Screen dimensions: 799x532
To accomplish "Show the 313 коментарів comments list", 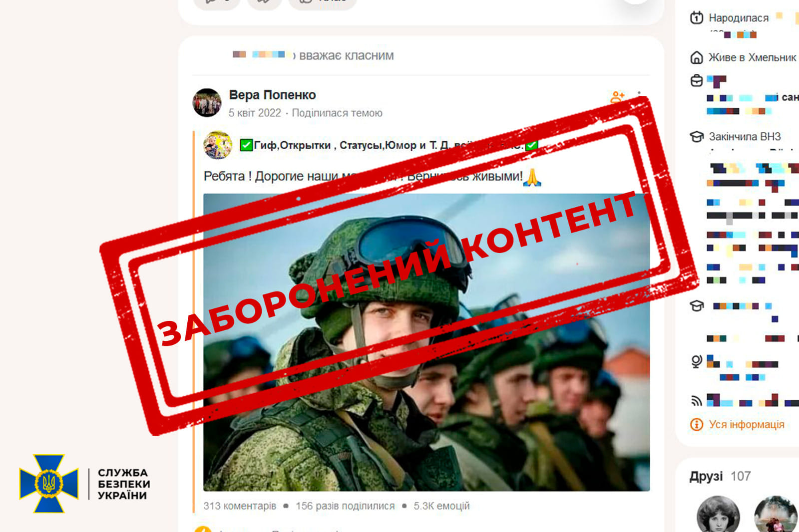I will point(240,506).
